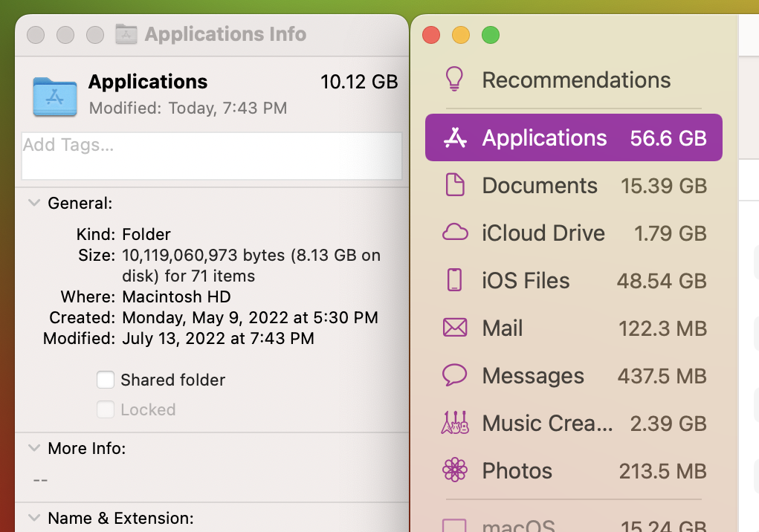Click the Music Creation instruments icon
The image size is (759, 532).
(x=455, y=422)
